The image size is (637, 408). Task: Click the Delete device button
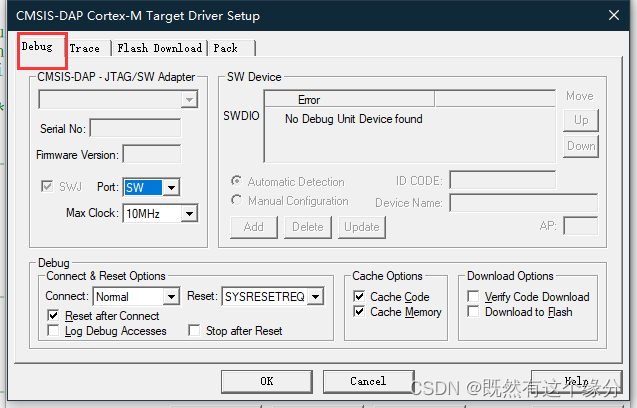pos(308,227)
